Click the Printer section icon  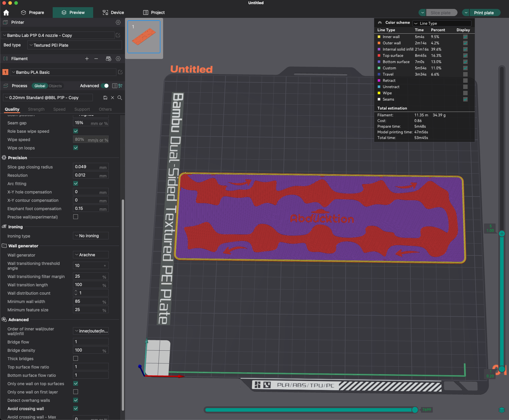(5, 22)
